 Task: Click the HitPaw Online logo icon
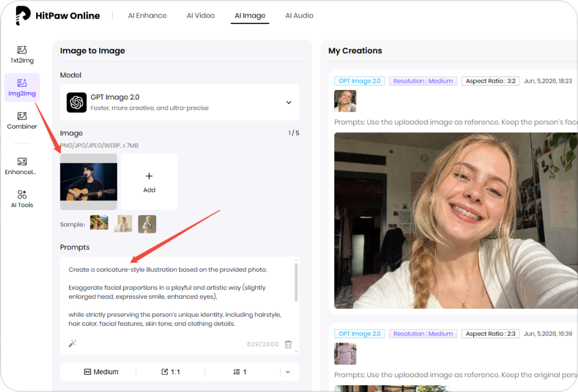[x=23, y=15]
